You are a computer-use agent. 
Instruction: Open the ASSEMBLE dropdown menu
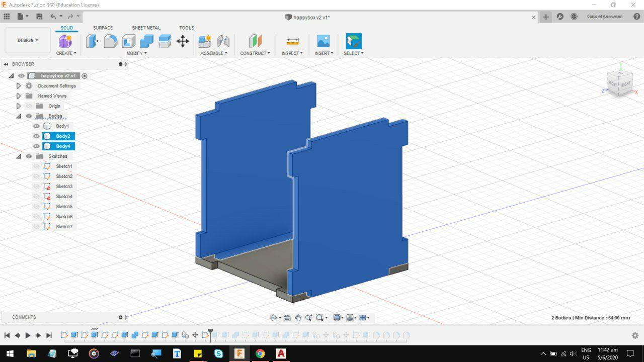(214, 53)
